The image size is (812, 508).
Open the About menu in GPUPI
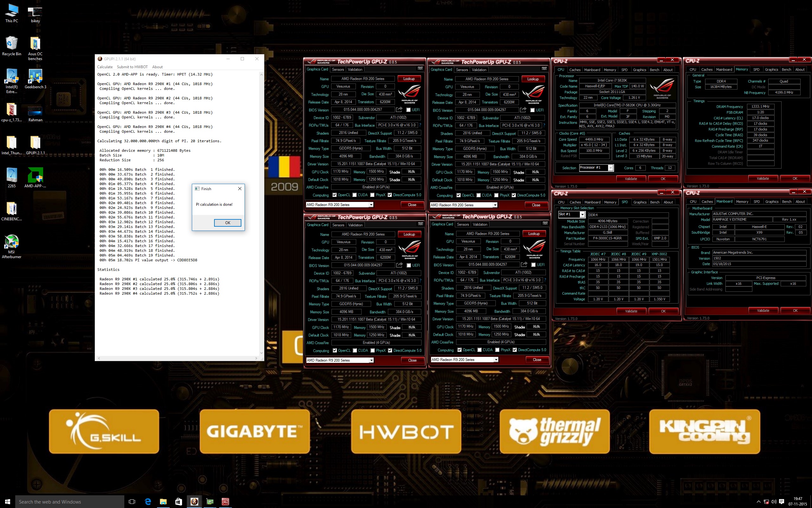coord(157,67)
